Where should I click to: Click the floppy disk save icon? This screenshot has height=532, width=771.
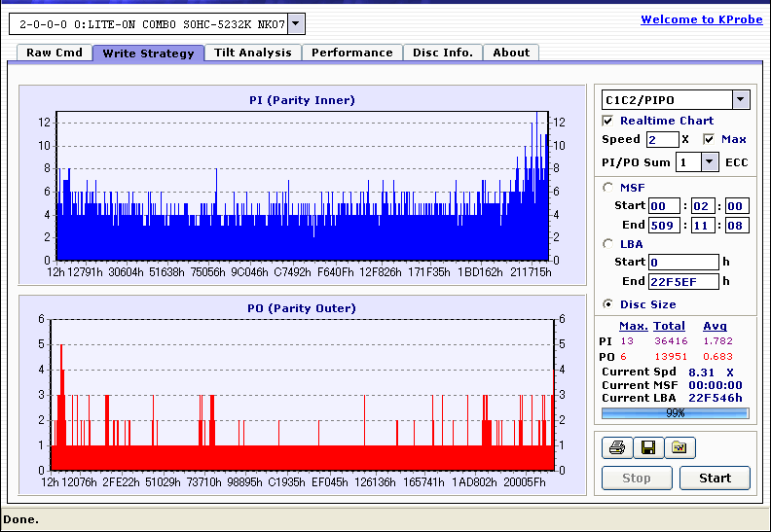coord(647,448)
